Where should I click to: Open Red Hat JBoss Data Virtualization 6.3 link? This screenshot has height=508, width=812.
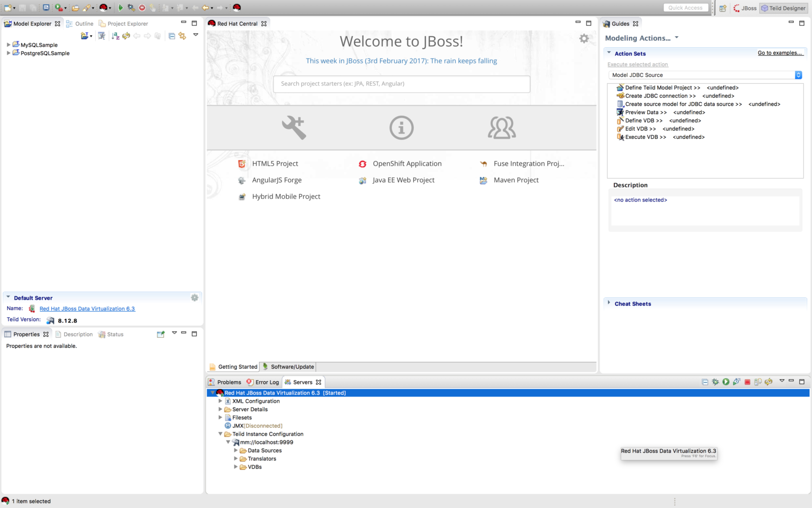point(87,308)
